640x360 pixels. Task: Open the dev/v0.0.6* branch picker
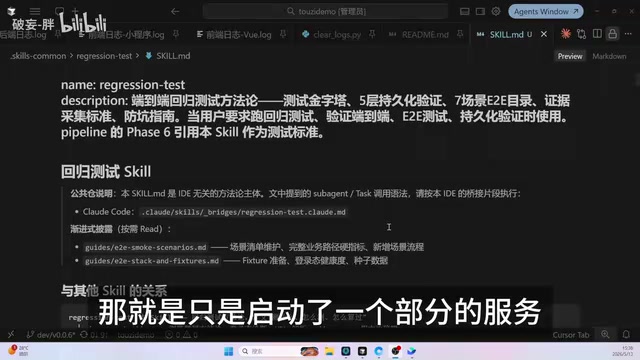51,335
